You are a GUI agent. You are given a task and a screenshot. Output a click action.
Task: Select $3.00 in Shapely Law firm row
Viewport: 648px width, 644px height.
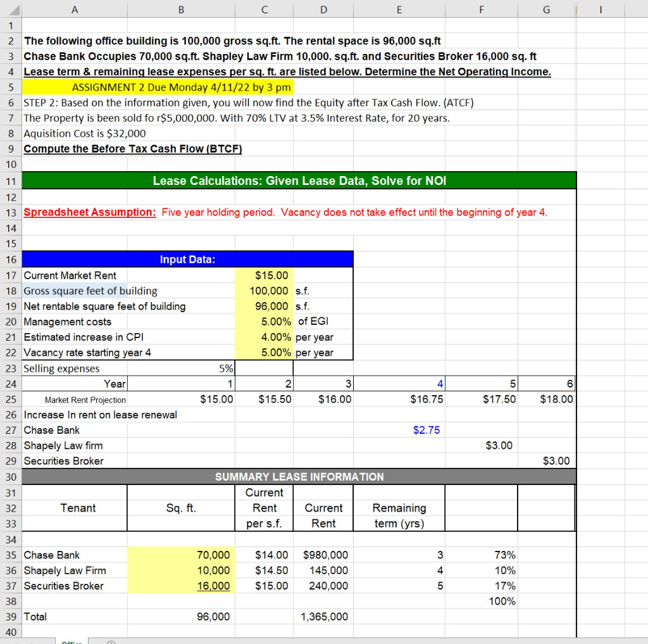click(x=482, y=445)
